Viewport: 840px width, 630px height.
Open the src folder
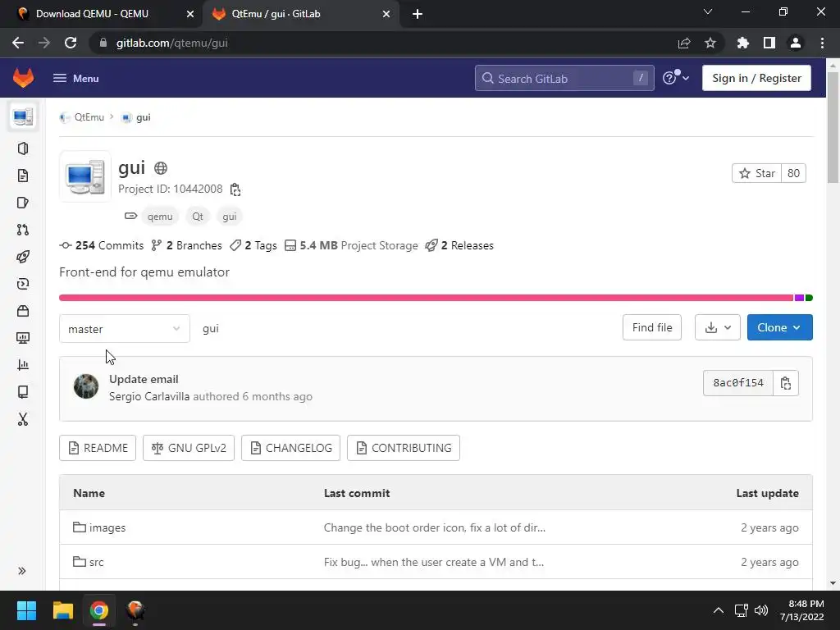89,562
